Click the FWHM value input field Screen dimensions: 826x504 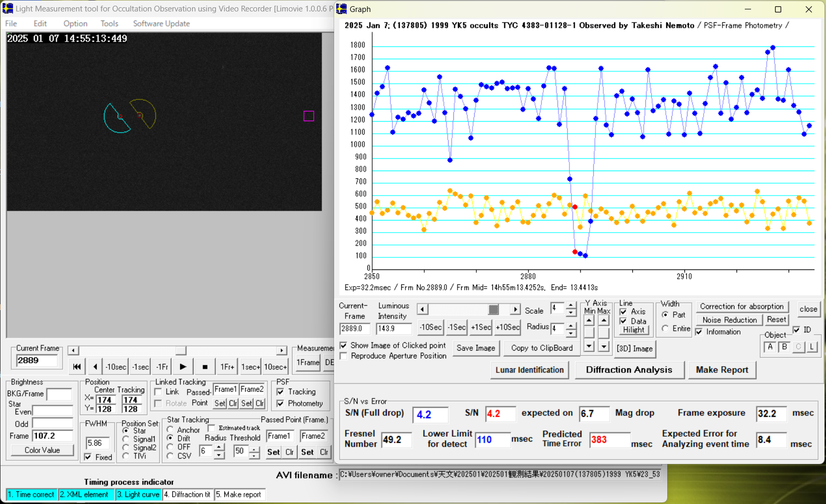coord(97,443)
